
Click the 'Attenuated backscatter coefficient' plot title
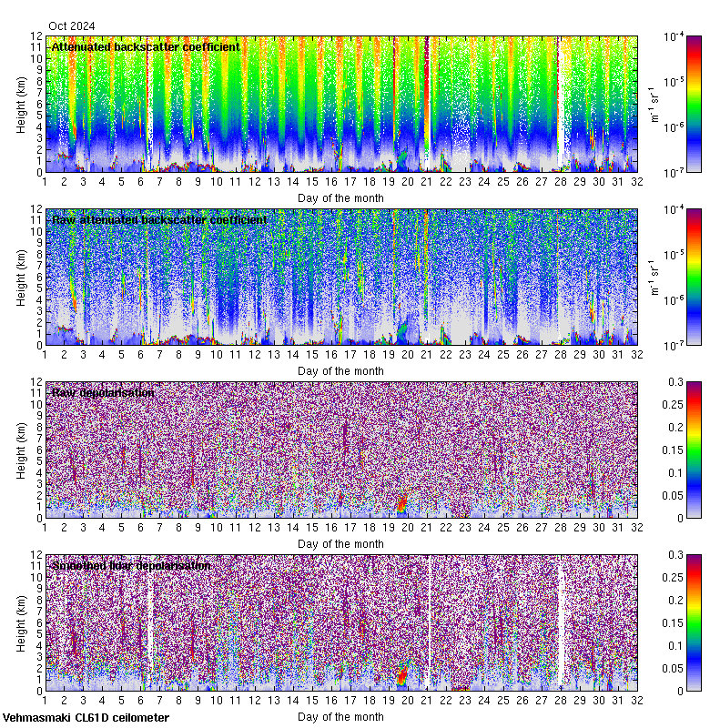pyautogui.click(x=146, y=46)
